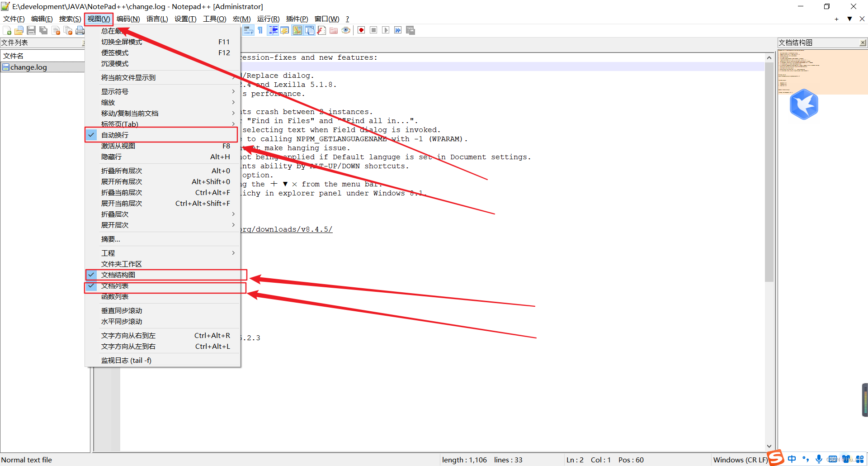The height and width of the screenshot is (466, 868).
Task: Click the Windows (CR LF) status bar field
Action: (740, 460)
